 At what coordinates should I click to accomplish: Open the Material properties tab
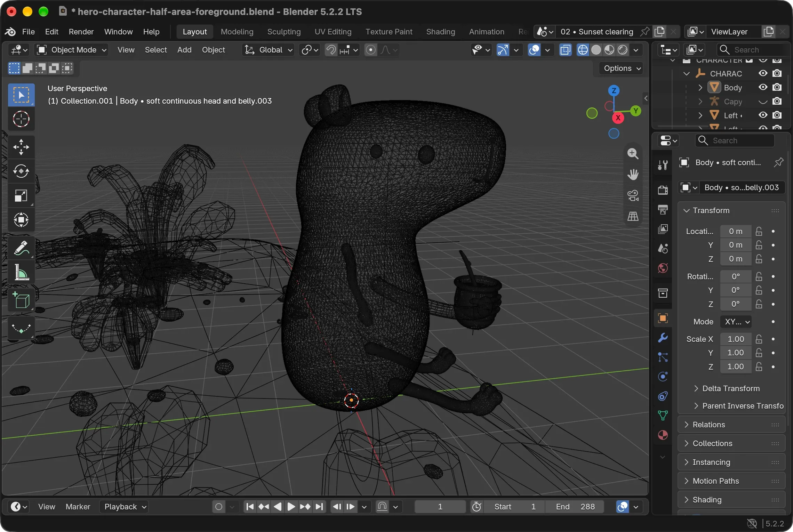(663, 435)
